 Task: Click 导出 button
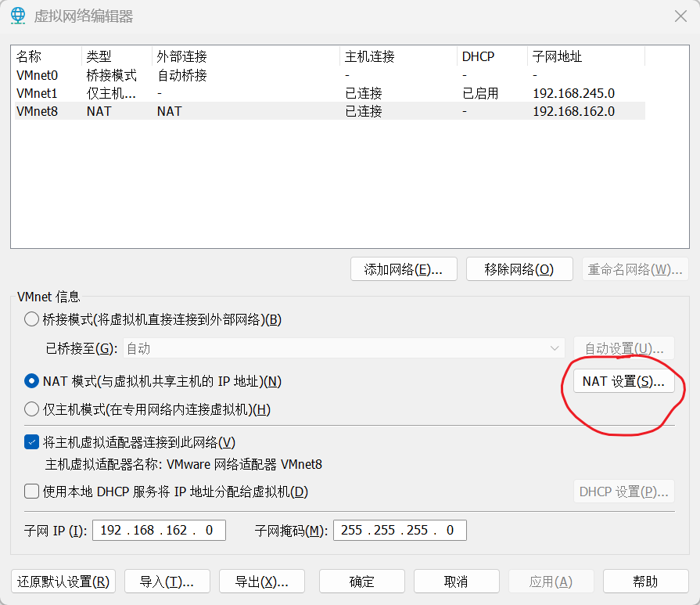(261, 582)
